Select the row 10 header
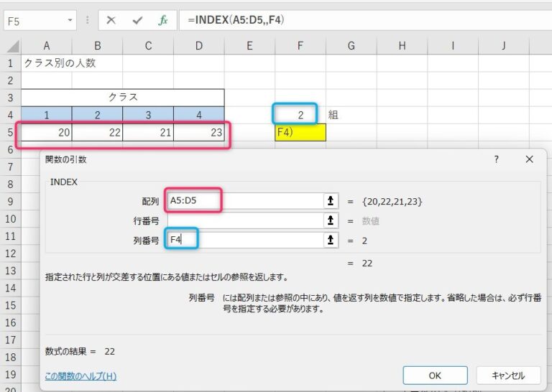552x392 pixels. click(x=11, y=219)
